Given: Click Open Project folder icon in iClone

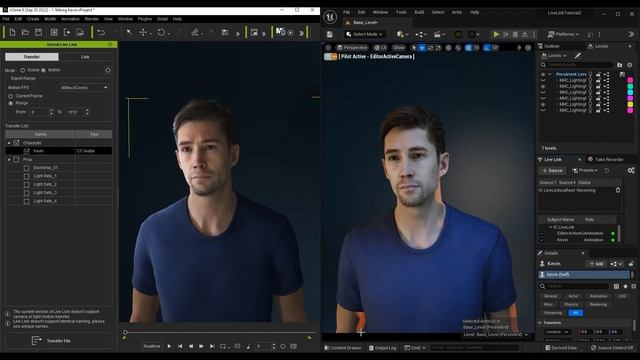Looking at the screenshot, I should [25, 32].
